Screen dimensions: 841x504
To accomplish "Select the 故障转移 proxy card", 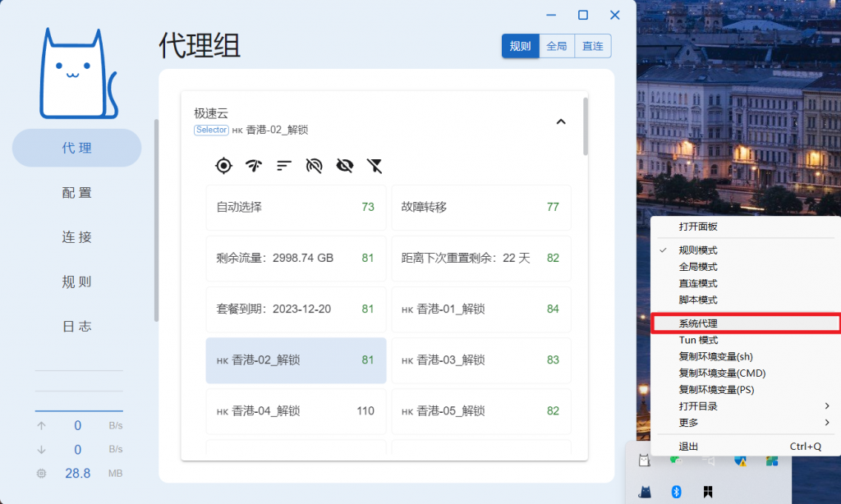I will (x=481, y=207).
